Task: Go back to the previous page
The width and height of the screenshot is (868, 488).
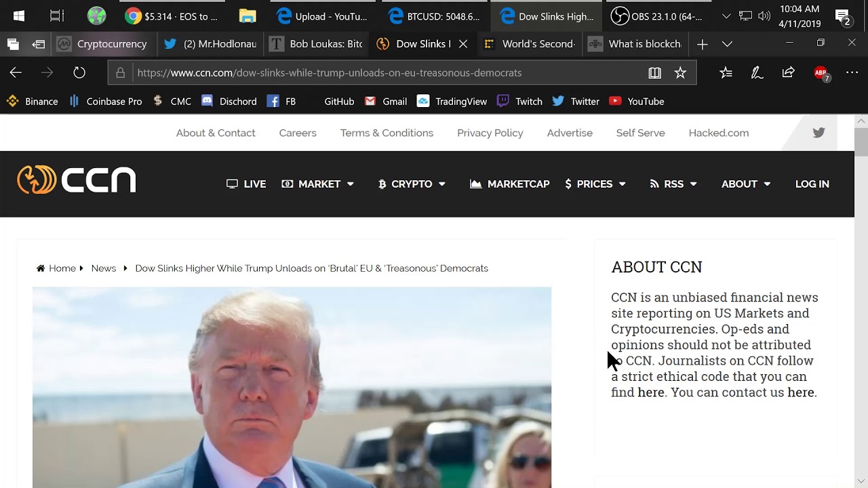Action: pos(16,73)
